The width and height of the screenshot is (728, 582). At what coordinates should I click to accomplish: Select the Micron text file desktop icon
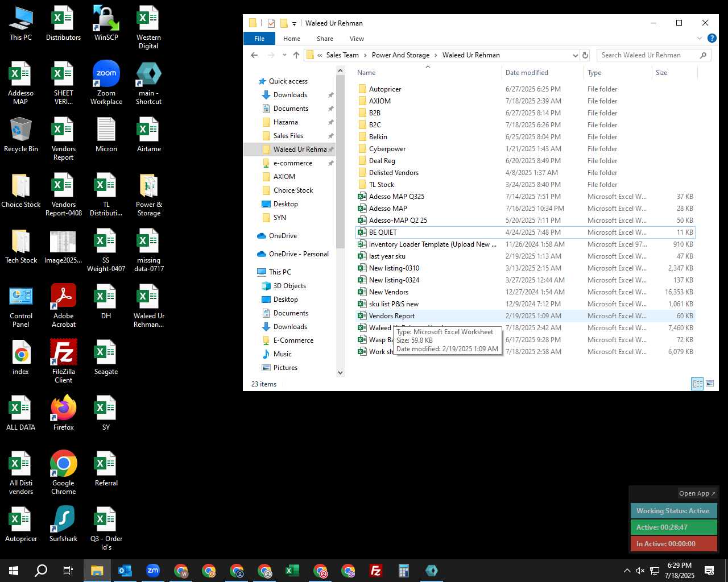click(x=106, y=135)
